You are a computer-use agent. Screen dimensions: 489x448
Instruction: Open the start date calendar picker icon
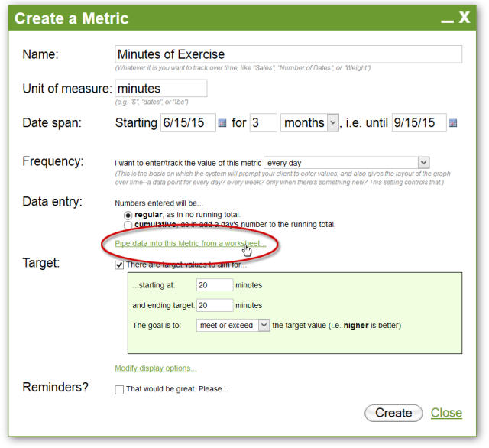pos(222,123)
